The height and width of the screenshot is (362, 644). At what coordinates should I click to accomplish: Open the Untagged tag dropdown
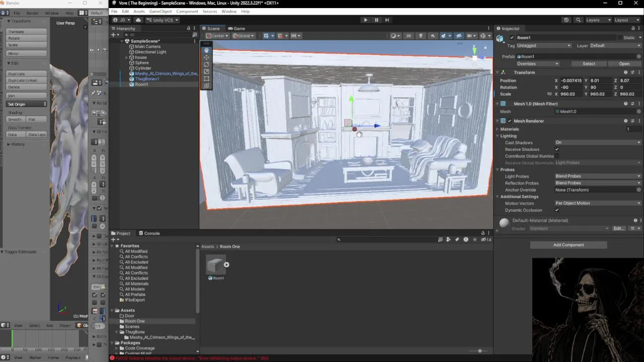[x=544, y=46]
